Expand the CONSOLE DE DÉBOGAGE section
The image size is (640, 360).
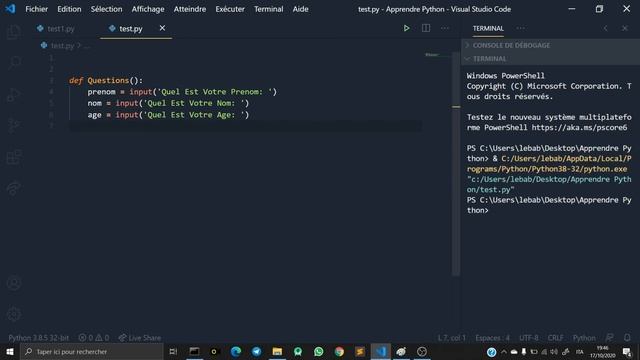coord(550,45)
